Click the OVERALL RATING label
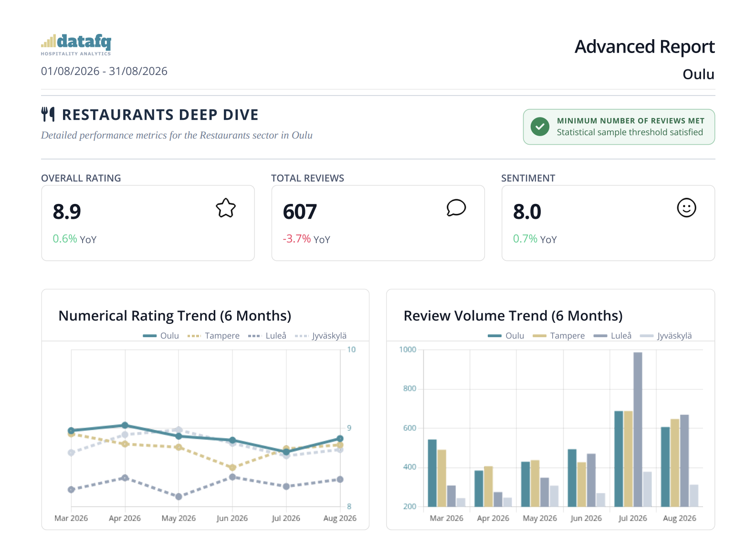The image size is (756, 533). pos(81,178)
